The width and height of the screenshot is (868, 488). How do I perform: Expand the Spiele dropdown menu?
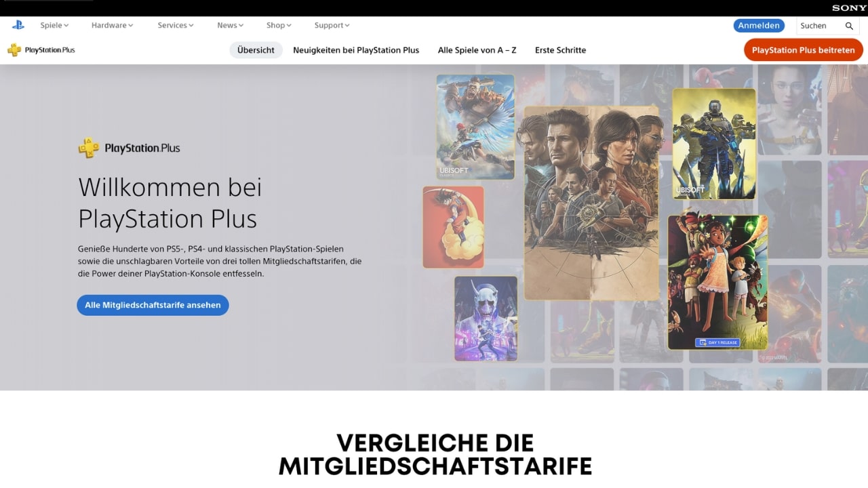(54, 25)
